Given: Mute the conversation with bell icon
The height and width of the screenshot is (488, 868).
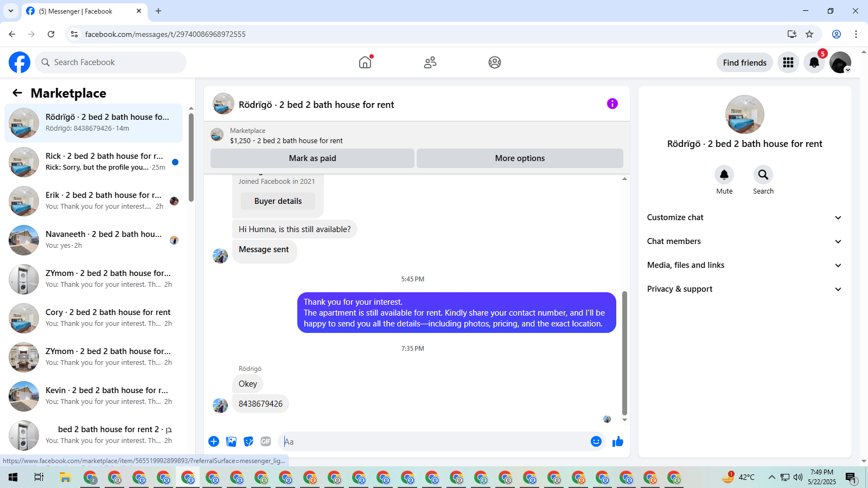Looking at the screenshot, I should pyautogui.click(x=724, y=175).
